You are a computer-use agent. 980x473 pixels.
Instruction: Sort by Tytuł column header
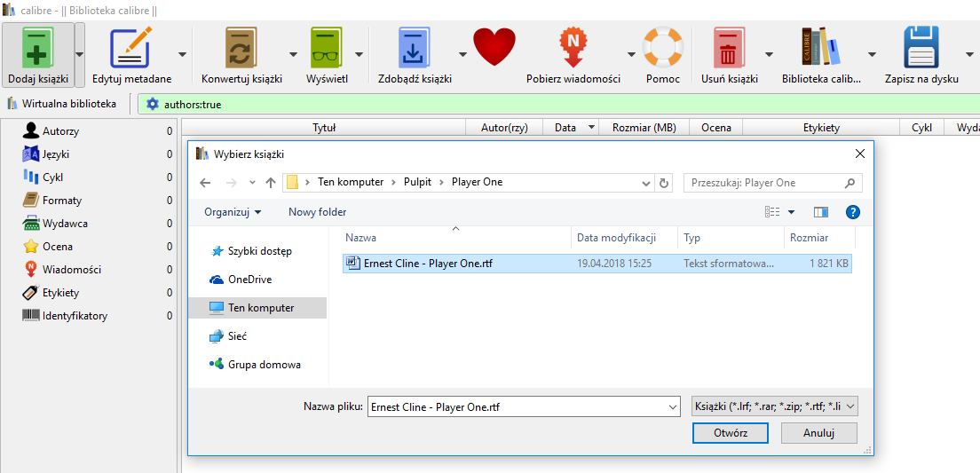(x=324, y=128)
